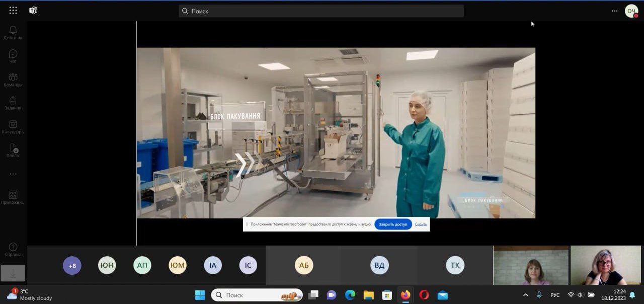Viewport: 644px width, 304px height.
Task: Click the Поиск search field in Teams
Action: (x=321, y=11)
